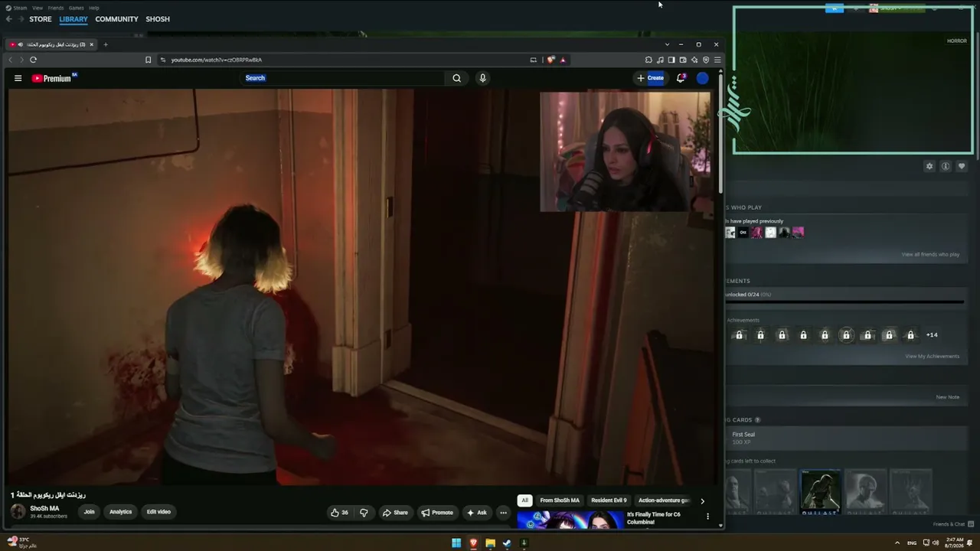Dislike the video with thumbs-down

(x=364, y=513)
